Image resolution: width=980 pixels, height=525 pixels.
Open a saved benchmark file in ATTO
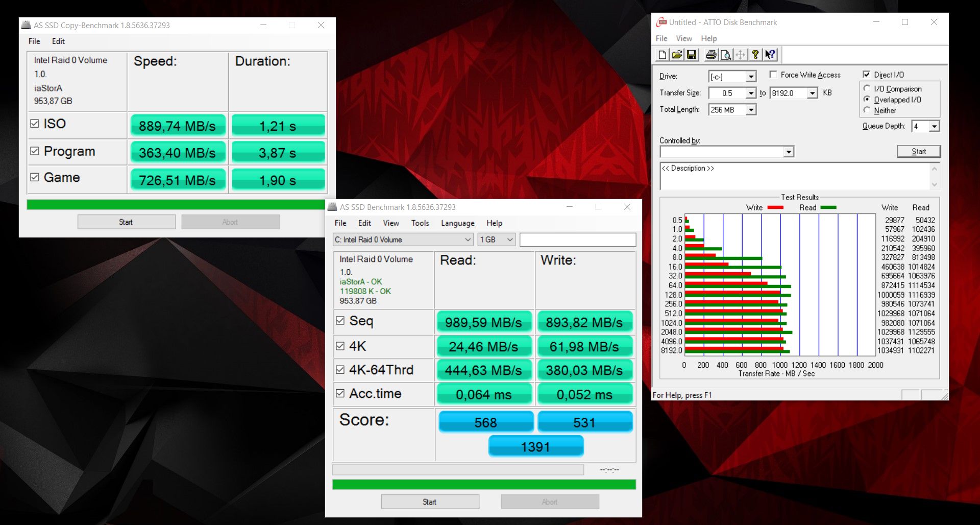677,55
